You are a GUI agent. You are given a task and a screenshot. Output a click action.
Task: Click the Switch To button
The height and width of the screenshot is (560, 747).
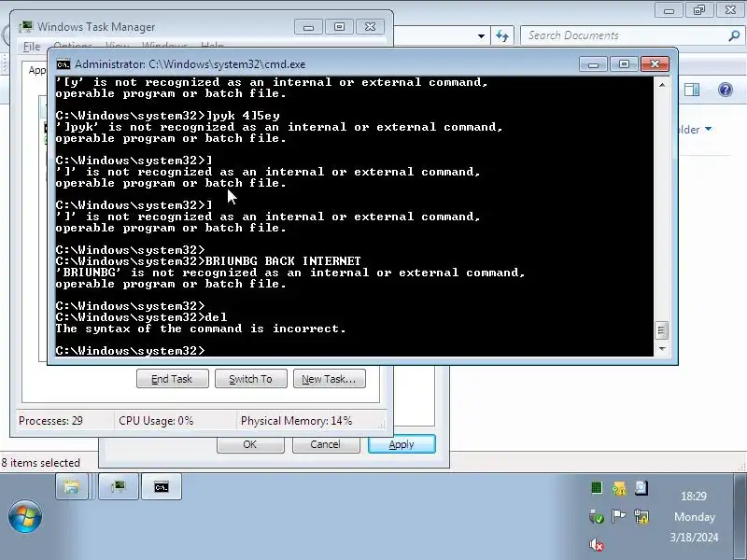[250, 379]
